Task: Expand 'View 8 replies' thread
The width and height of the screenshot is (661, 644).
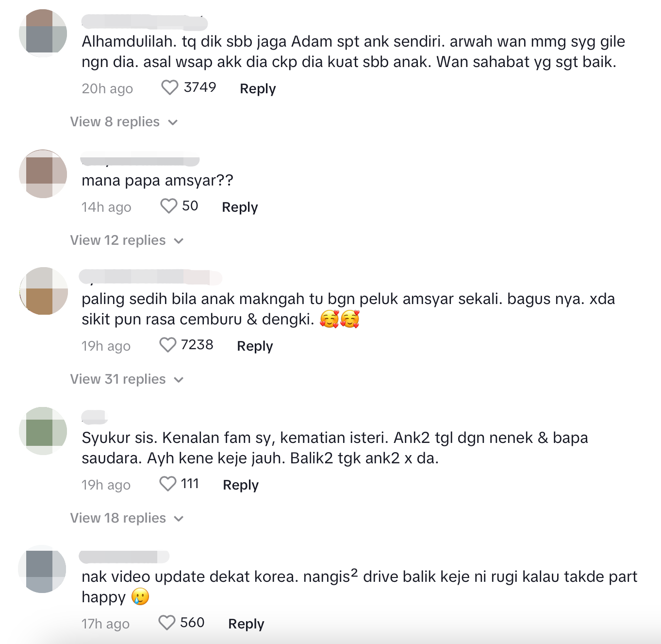Action: 124,122
